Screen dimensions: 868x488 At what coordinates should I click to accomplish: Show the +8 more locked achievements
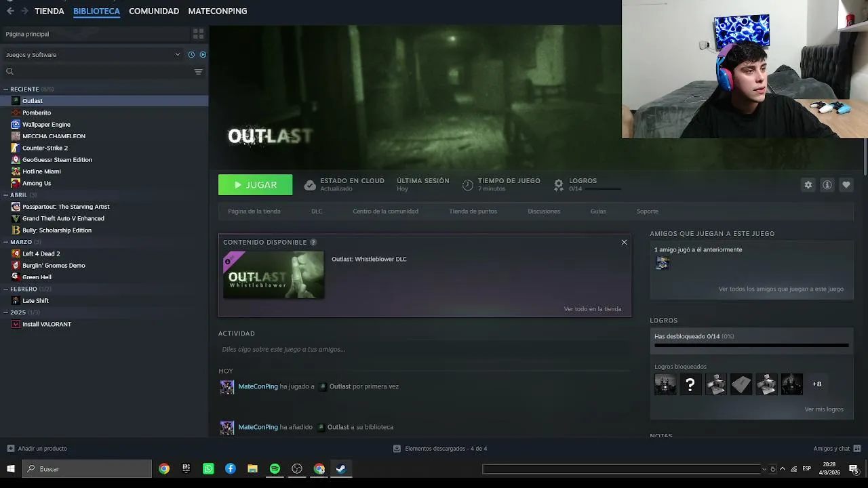(817, 384)
